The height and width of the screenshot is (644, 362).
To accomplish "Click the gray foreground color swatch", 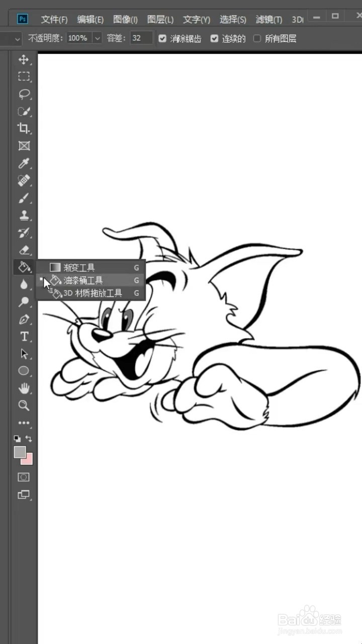I will [19, 451].
